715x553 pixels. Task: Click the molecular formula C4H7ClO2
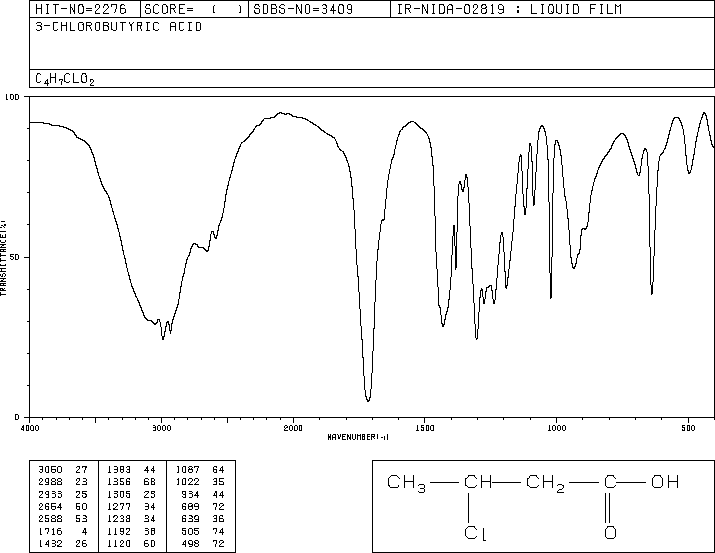(65, 79)
